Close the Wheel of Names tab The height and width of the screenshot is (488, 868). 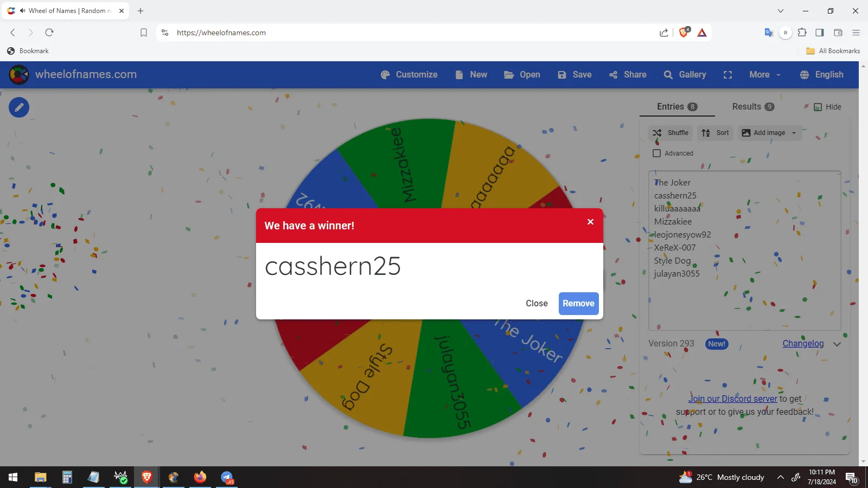coord(122,11)
